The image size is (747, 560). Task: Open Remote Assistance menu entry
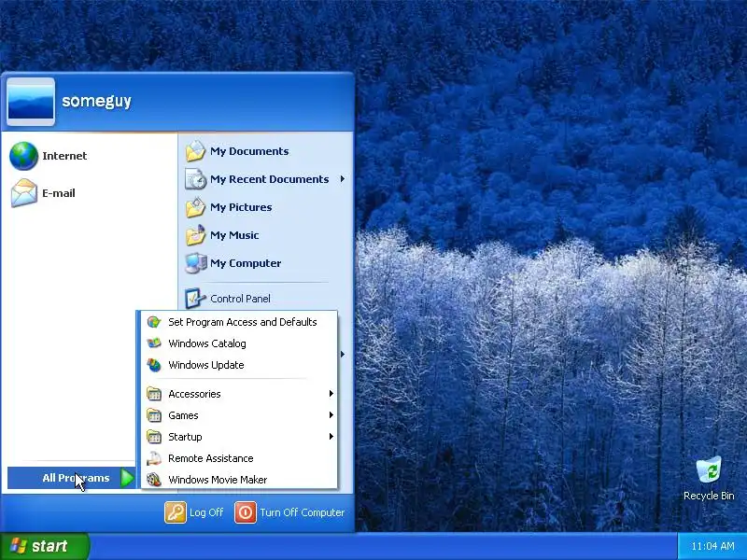click(x=239, y=458)
